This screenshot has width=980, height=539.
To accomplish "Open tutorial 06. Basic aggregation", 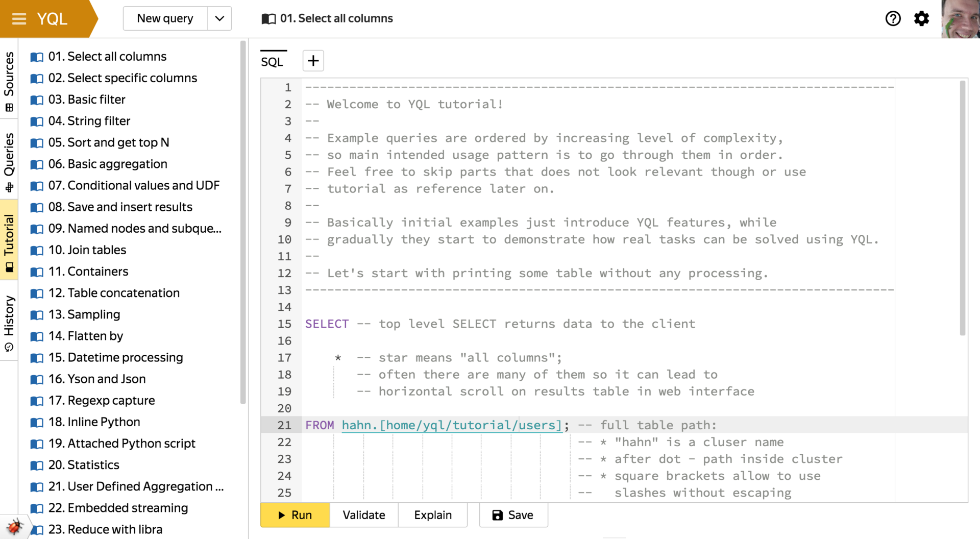I will pyautogui.click(x=108, y=164).
